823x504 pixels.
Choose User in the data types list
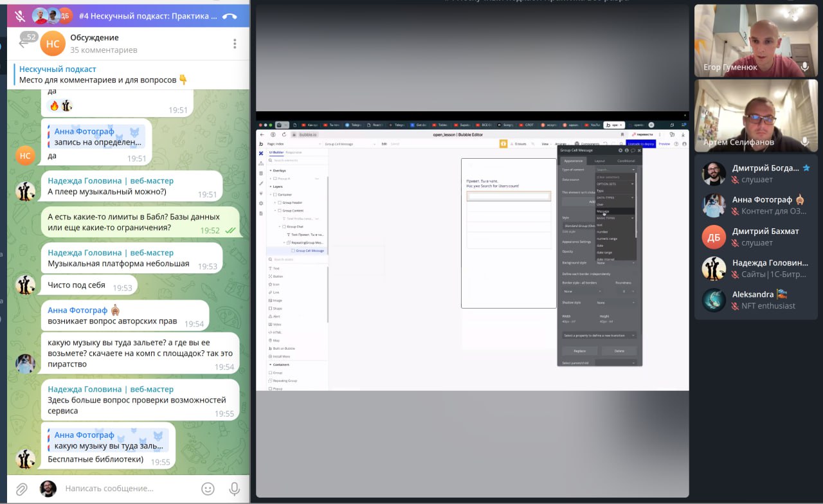tap(615, 204)
